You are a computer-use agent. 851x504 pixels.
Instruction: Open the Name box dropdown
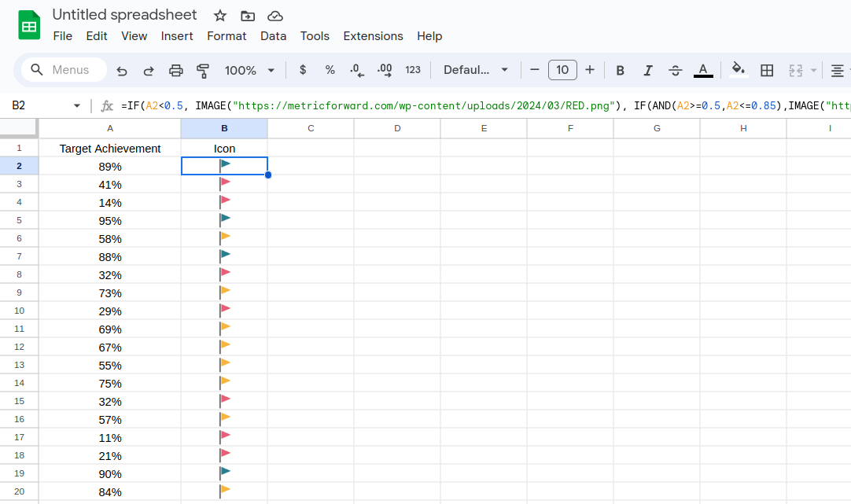pos(76,105)
